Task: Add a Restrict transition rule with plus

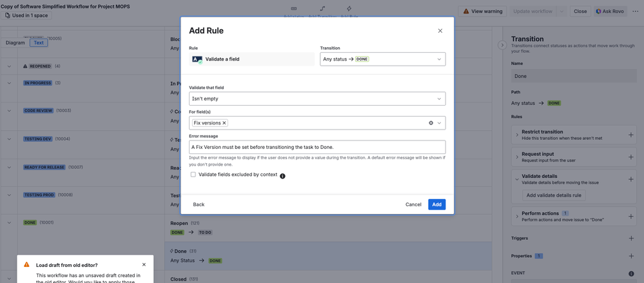Action: 631,135
